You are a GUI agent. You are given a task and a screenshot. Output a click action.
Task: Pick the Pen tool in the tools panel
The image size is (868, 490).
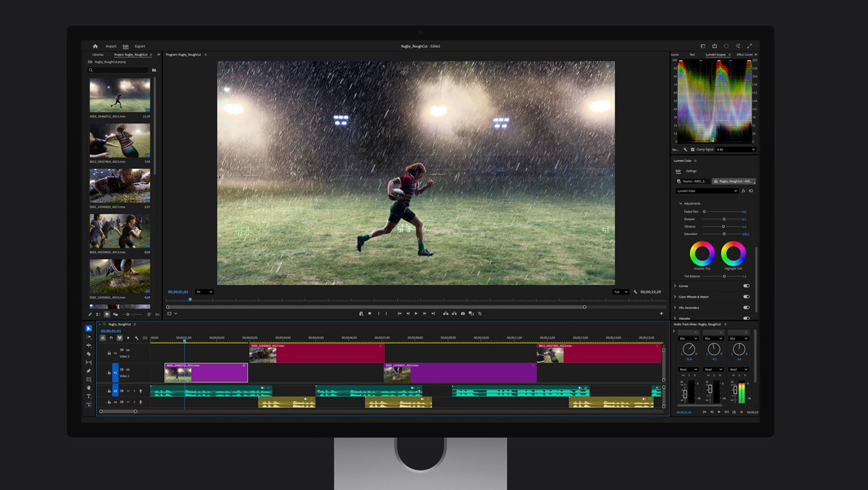(x=89, y=371)
